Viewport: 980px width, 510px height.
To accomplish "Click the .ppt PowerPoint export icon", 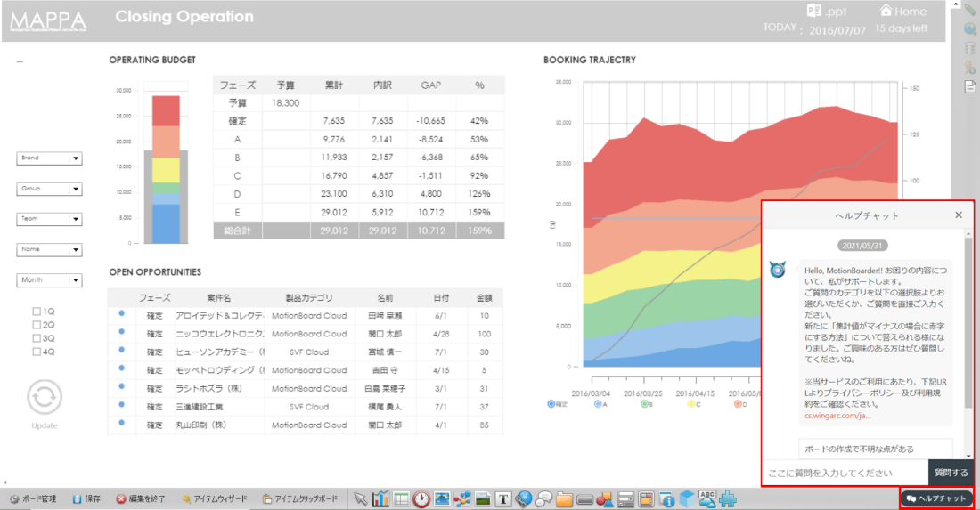I will click(813, 12).
